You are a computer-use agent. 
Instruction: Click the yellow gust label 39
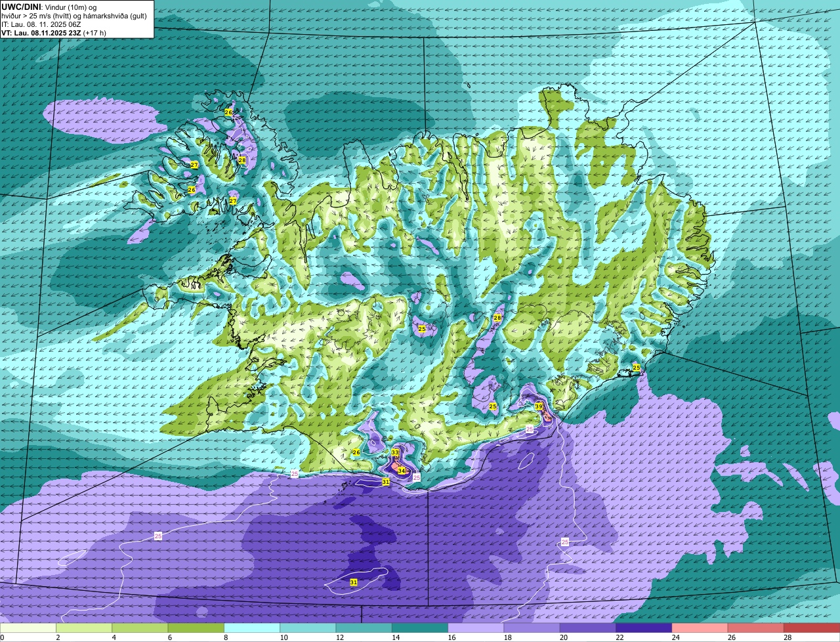pos(539,406)
